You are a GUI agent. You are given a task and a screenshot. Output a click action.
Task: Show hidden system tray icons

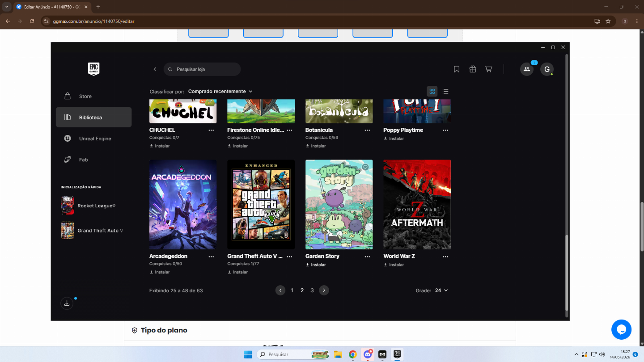[576, 354]
